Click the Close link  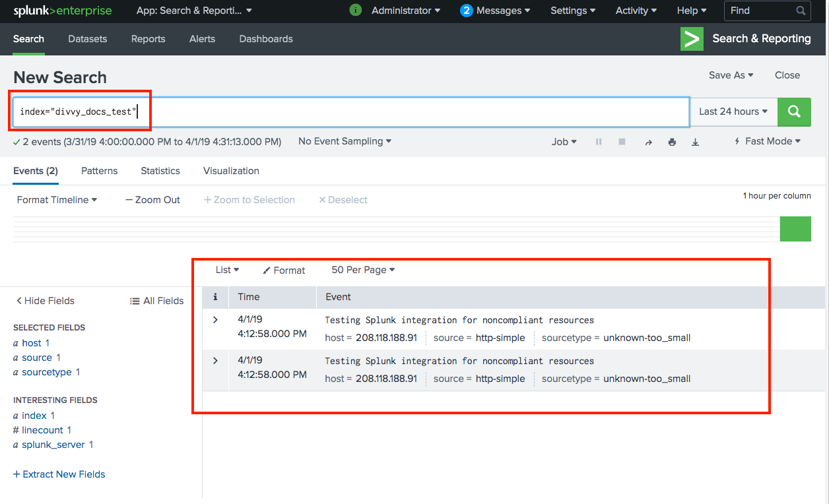point(787,75)
